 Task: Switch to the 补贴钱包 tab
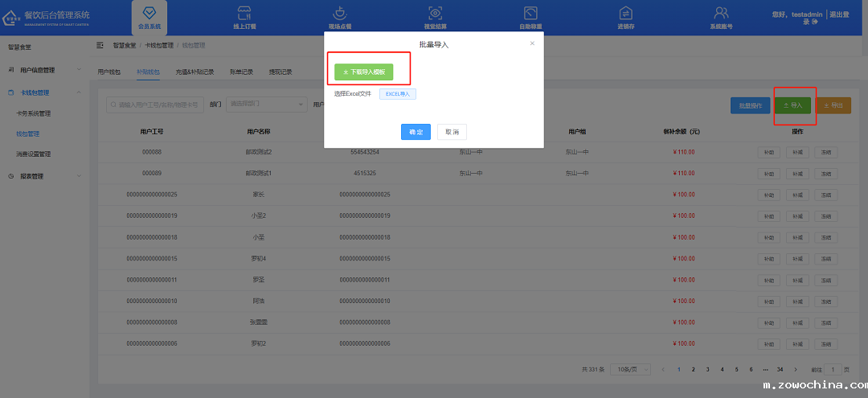click(x=149, y=72)
